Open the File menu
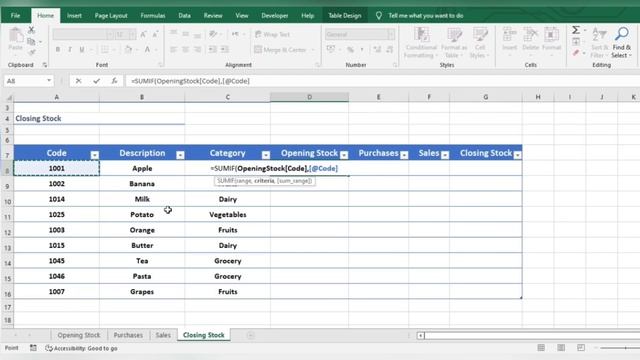This screenshot has width=640, height=360. (16, 16)
